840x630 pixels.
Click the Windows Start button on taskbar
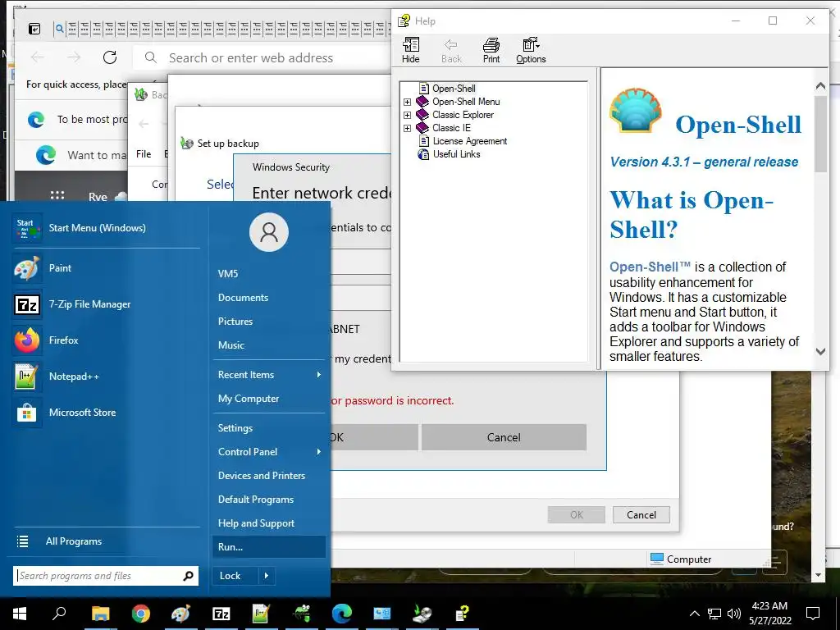pyautogui.click(x=20, y=614)
